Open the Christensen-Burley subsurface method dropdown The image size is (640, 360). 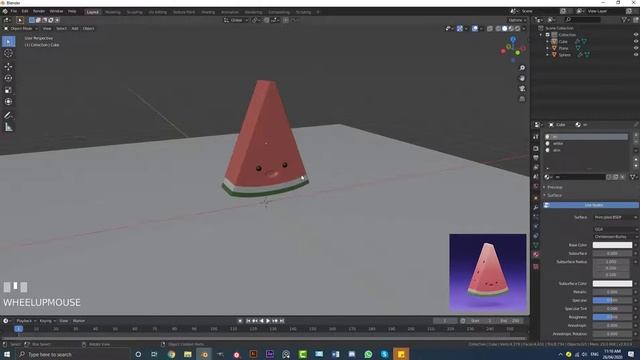[x=616, y=237]
